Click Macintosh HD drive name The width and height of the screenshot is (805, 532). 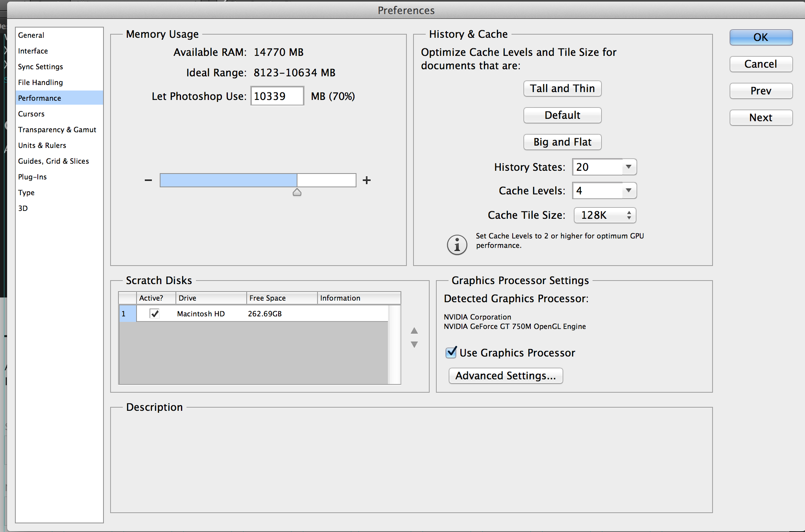coord(201,314)
